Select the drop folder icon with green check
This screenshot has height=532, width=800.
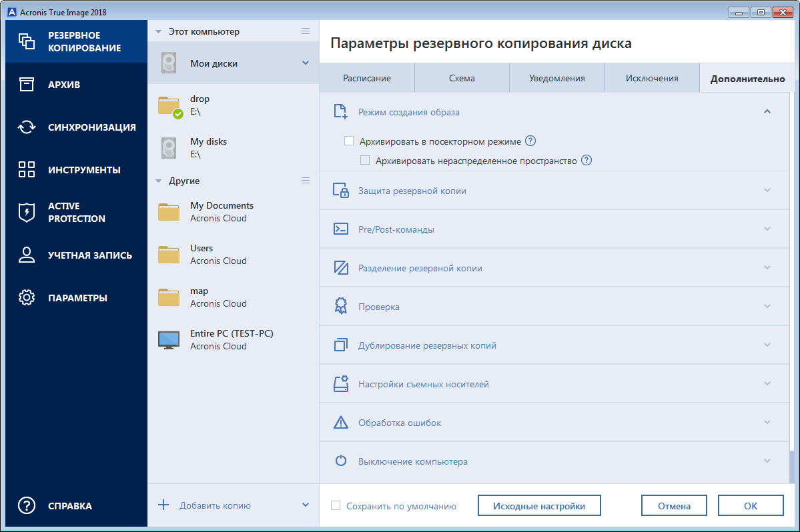point(170,107)
